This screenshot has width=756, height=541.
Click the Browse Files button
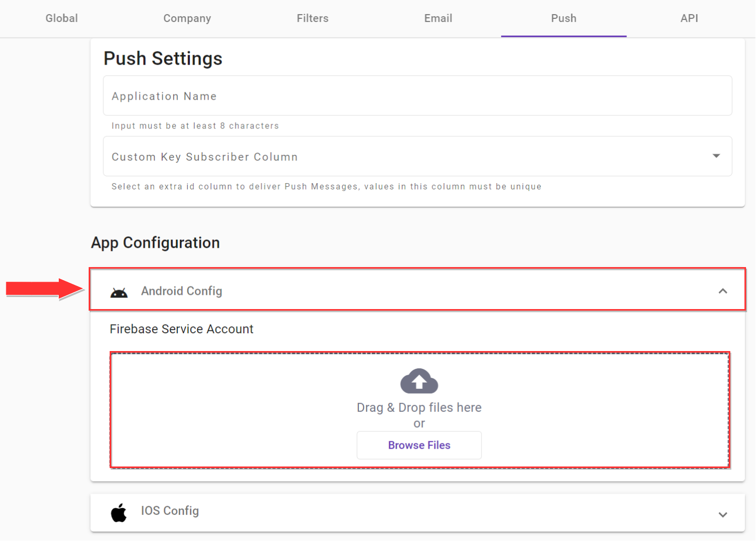419,445
